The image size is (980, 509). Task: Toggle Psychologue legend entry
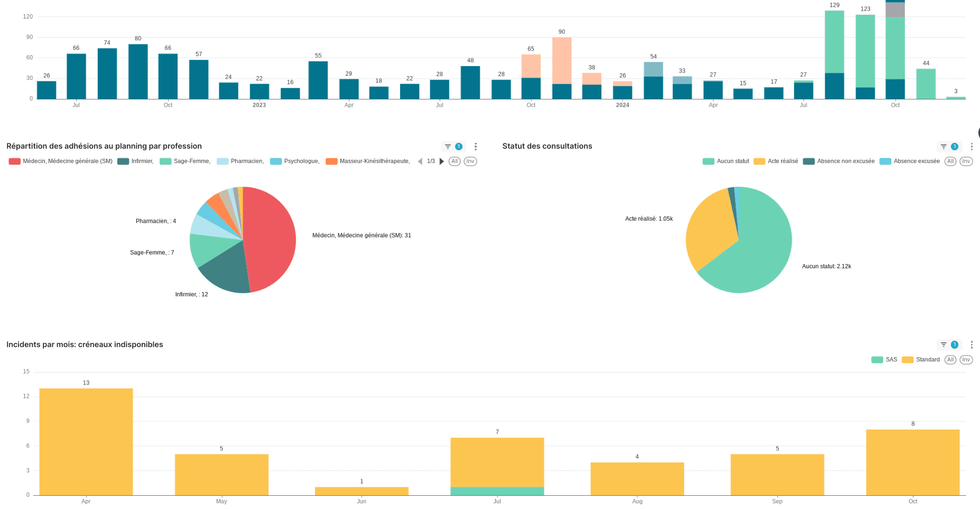point(295,161)
